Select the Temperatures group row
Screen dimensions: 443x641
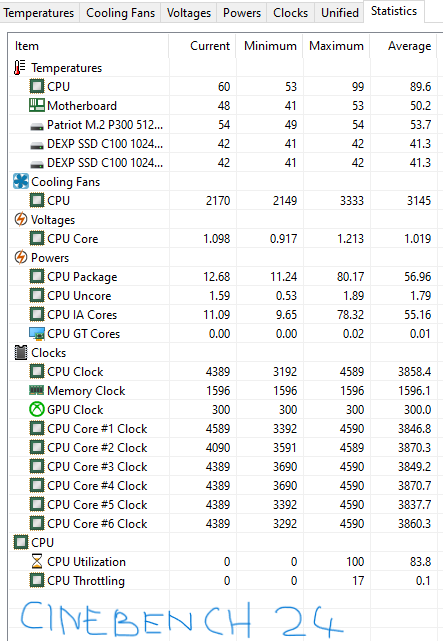pos(223,67)
